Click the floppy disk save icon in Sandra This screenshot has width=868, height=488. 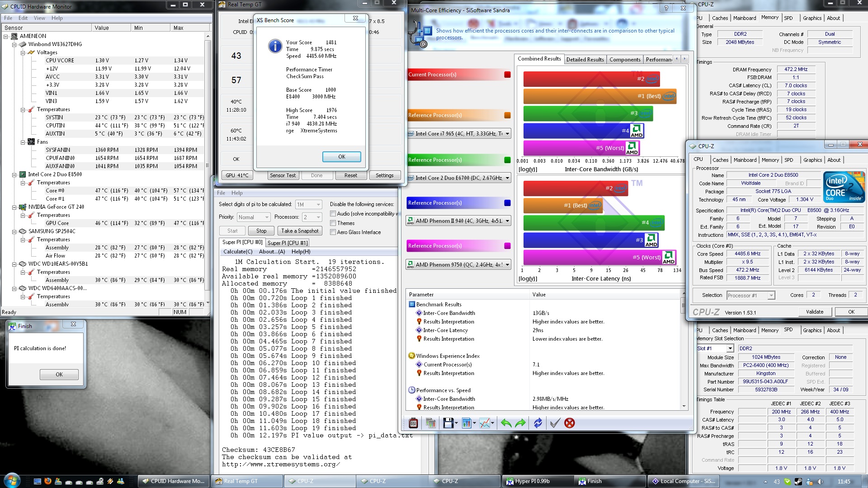448,423
